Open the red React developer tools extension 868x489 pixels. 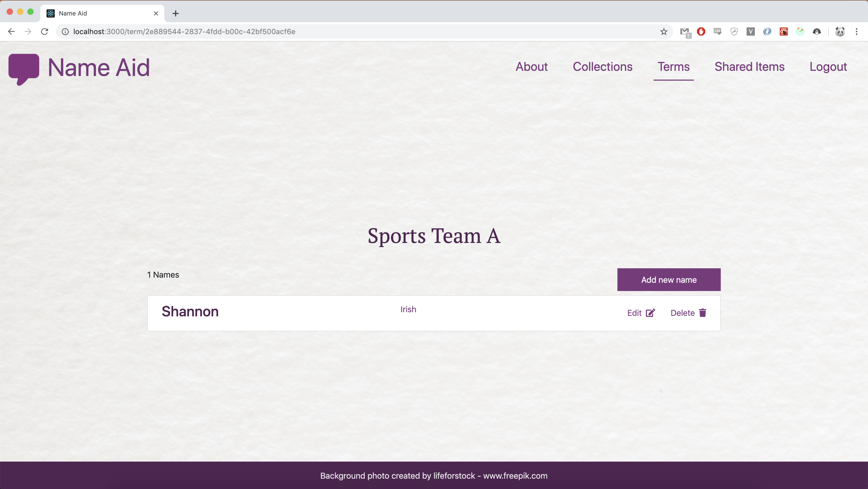click(x=784, y=32)
